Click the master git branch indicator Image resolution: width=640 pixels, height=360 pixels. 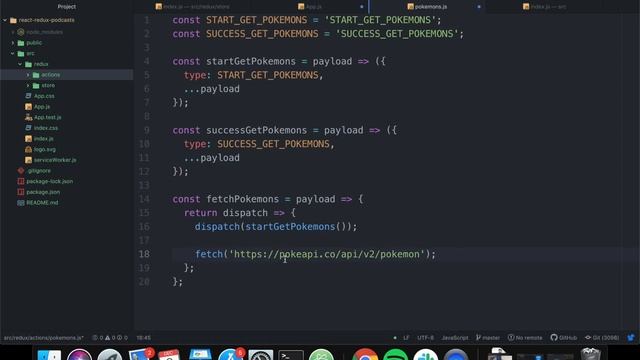click(488, 338)
